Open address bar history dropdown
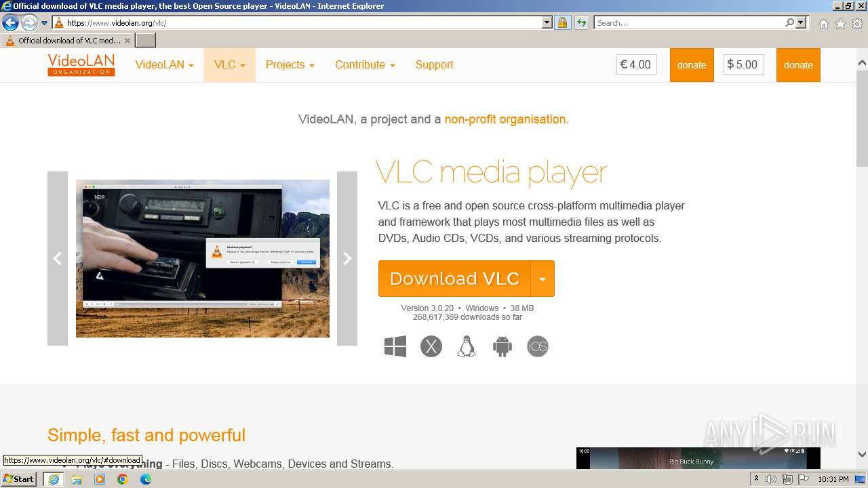 point(547,23)
